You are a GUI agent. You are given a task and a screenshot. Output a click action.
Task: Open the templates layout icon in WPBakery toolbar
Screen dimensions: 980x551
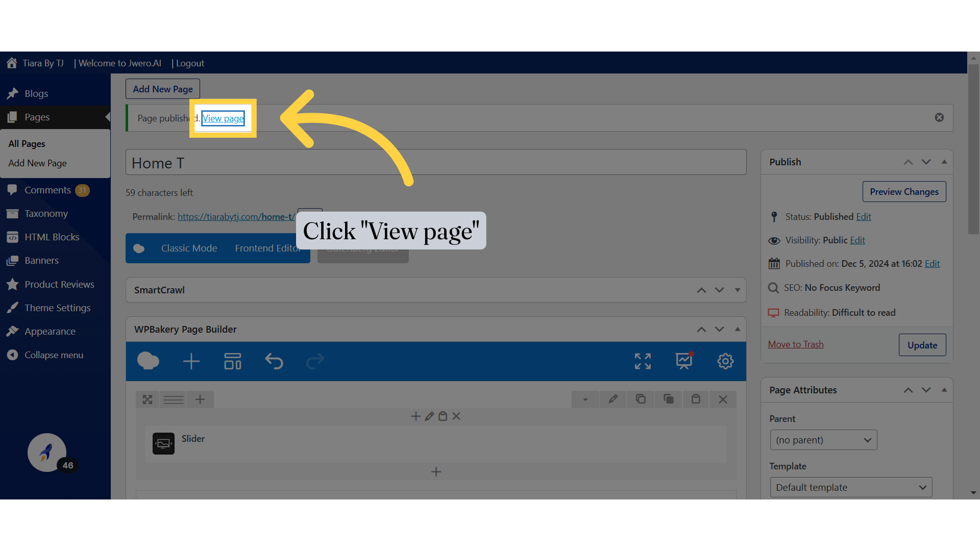233,361
